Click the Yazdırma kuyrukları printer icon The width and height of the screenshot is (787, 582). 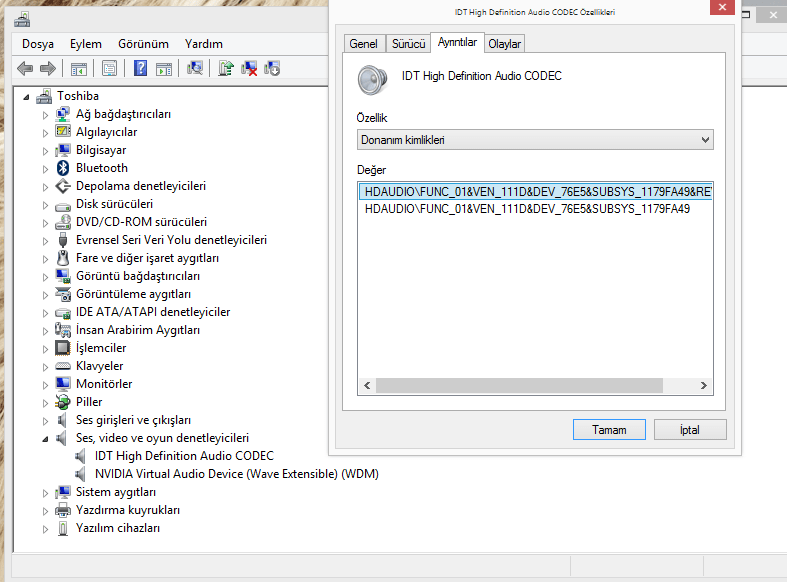[x=63, y=510]
